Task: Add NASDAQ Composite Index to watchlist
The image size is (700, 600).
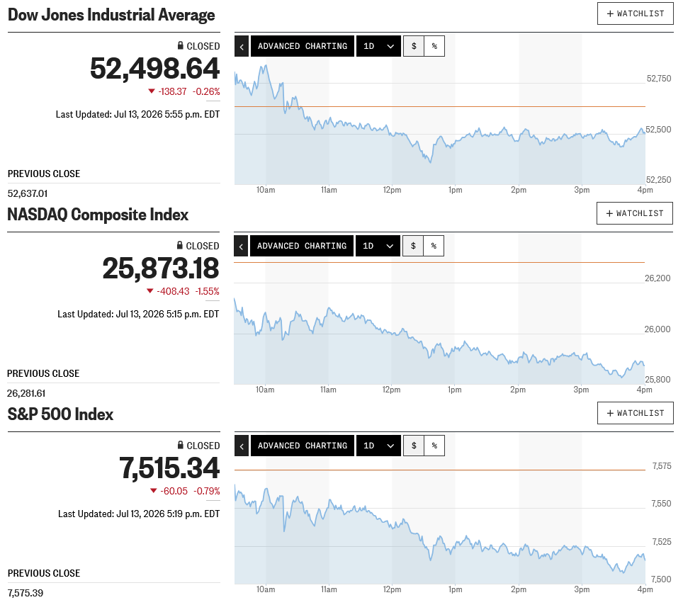Action: pyautogui.click(x=634, y=213)
